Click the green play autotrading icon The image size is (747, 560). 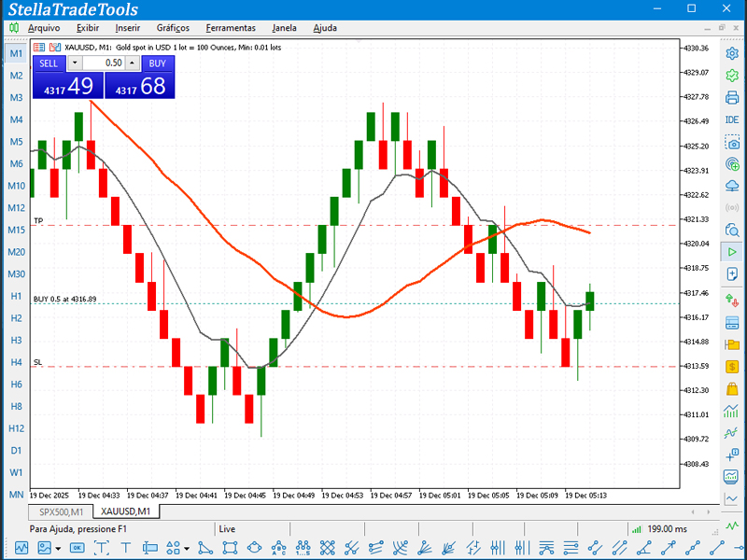pyautogui.click(x=733, y=252)
